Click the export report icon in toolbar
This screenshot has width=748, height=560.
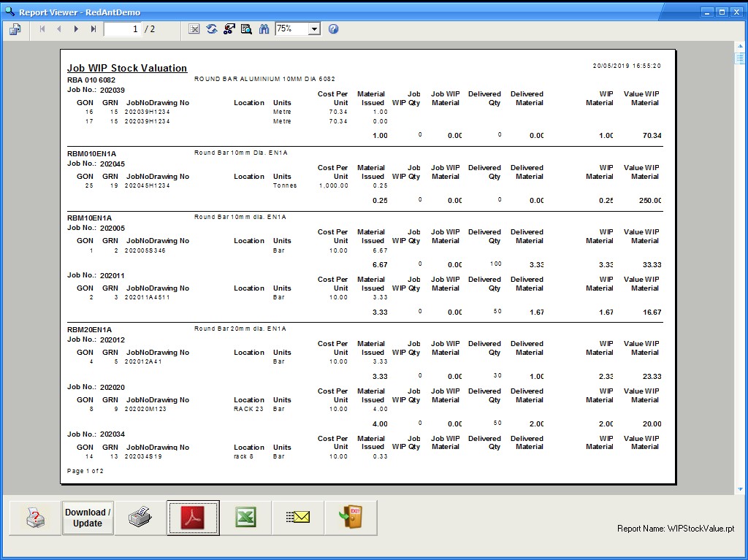[x=15, y=29]
